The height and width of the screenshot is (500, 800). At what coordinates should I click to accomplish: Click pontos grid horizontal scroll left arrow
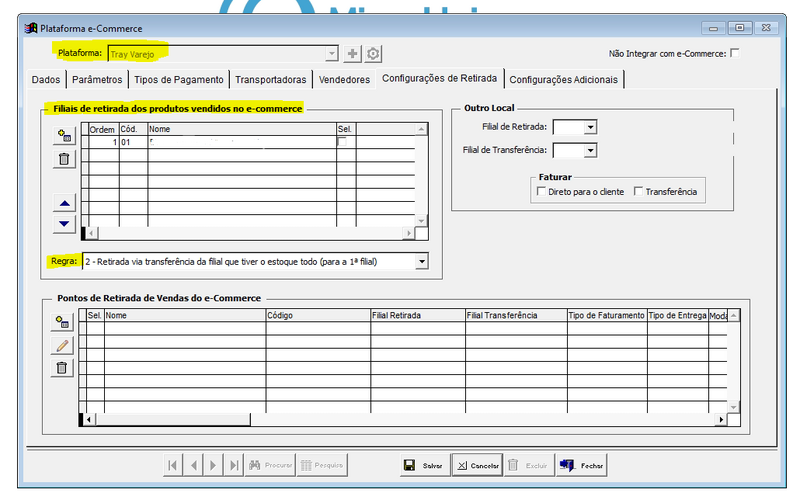(x=89, y=419)
